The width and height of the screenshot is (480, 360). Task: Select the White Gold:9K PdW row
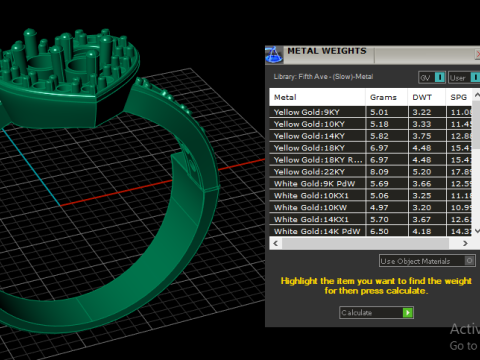pos(370,184)
